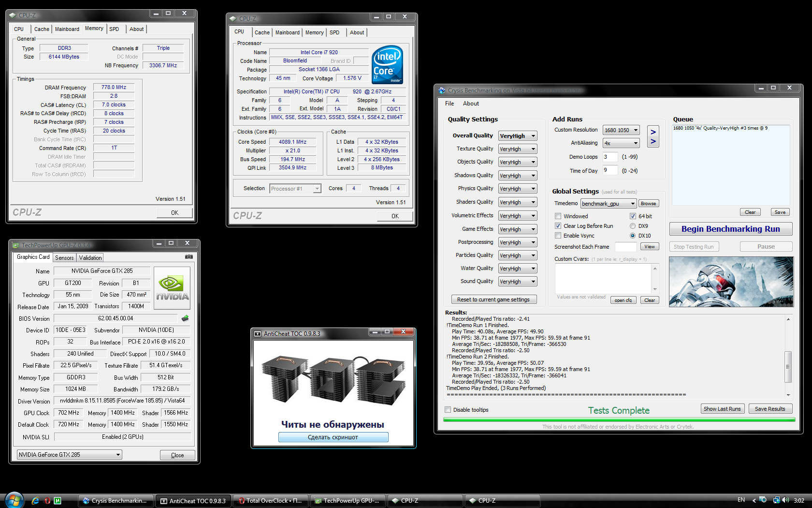Select the DX9 radio button
Screen dimensions: 812x508
tap(633, 226)
